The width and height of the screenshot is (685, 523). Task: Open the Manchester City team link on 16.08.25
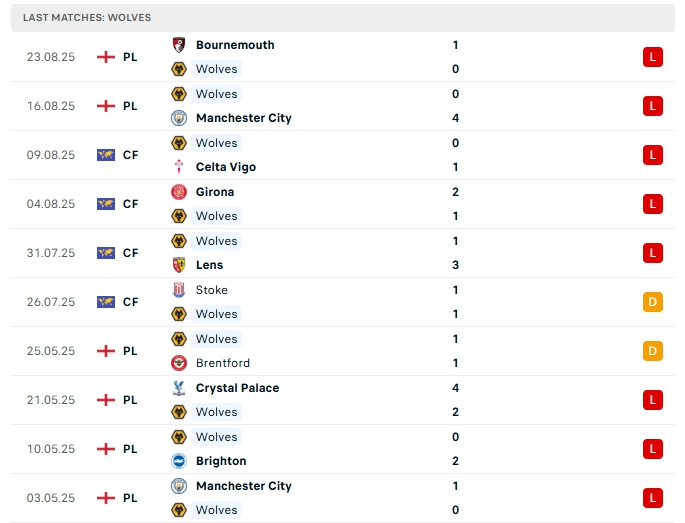[x=243, y=118]
